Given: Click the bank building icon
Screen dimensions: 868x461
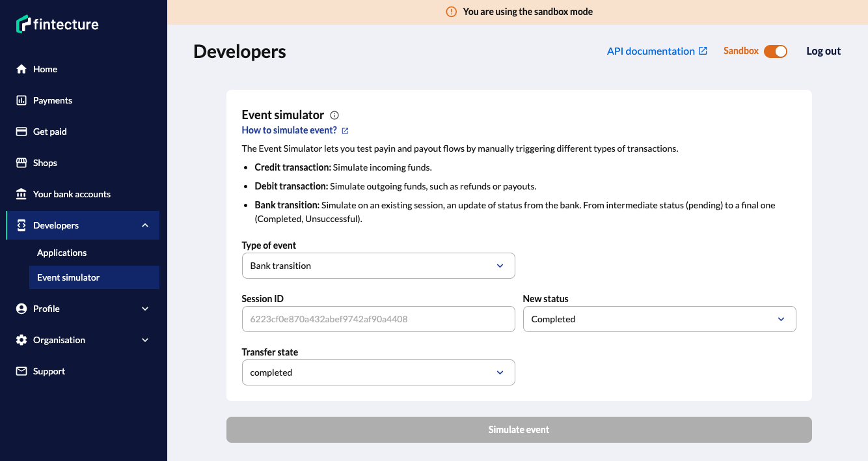Looking at the screenshot, I should click(x=21, y=194).
